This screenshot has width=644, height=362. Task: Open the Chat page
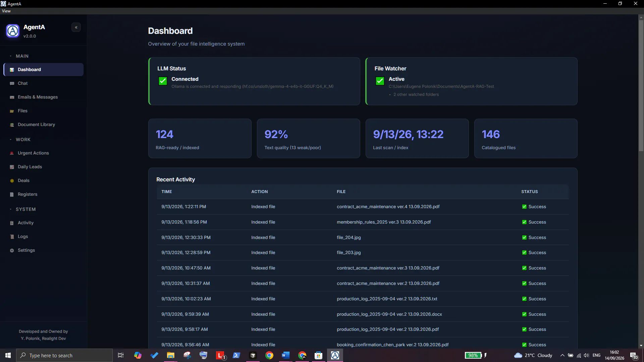(44, 83)
